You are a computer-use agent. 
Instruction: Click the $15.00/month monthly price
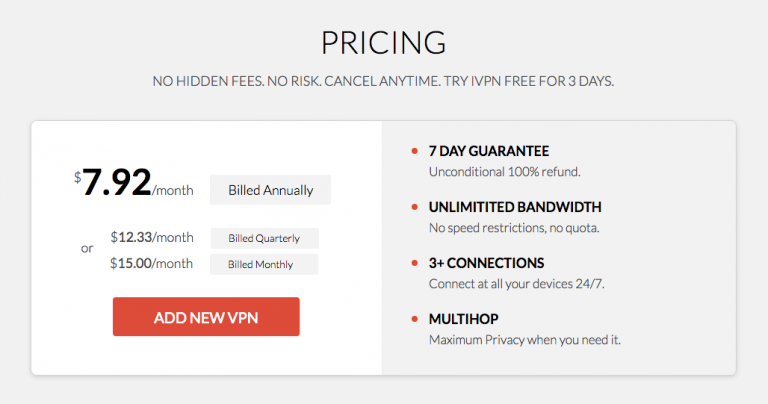pos(152,263)
